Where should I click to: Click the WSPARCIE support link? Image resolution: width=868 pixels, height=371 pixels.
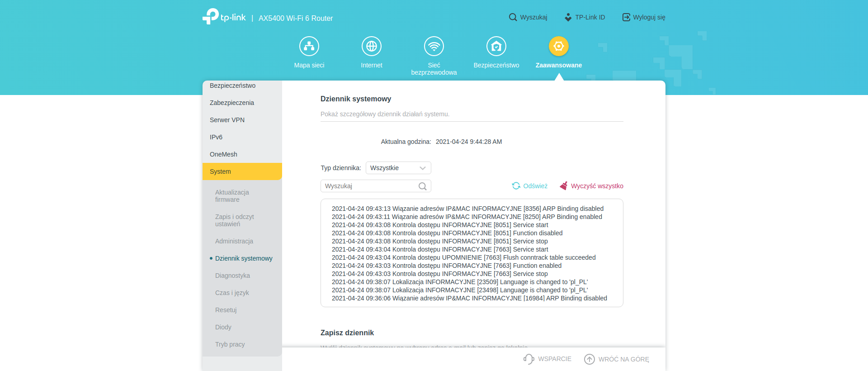coord(547,359)
